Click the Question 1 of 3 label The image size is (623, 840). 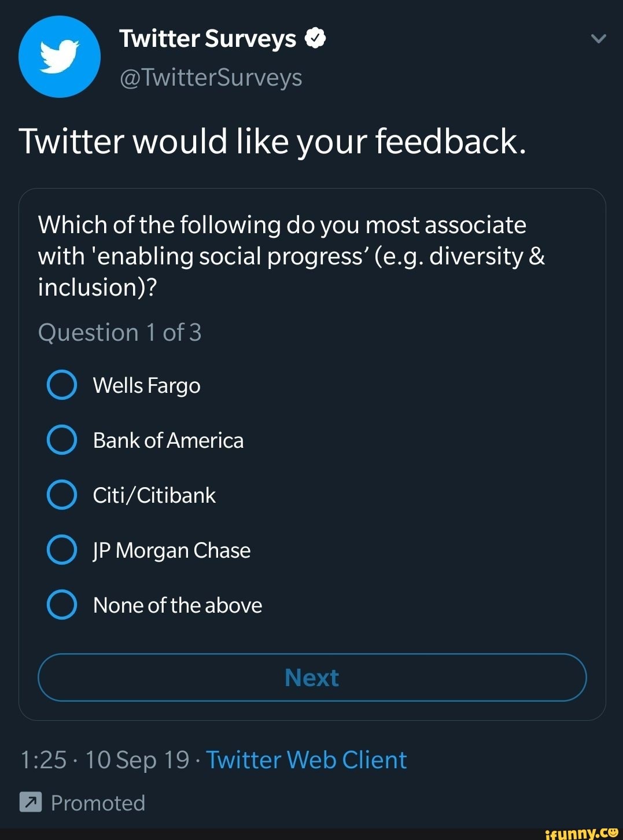pos(119,332)
